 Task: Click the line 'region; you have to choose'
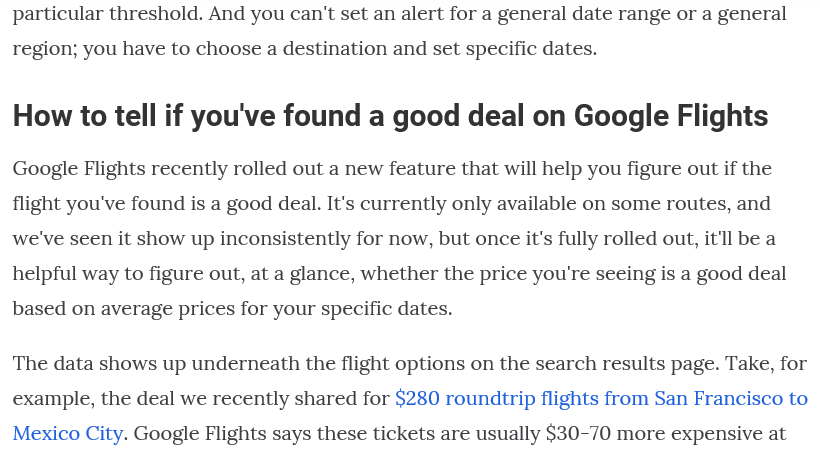tap(304, 49)
